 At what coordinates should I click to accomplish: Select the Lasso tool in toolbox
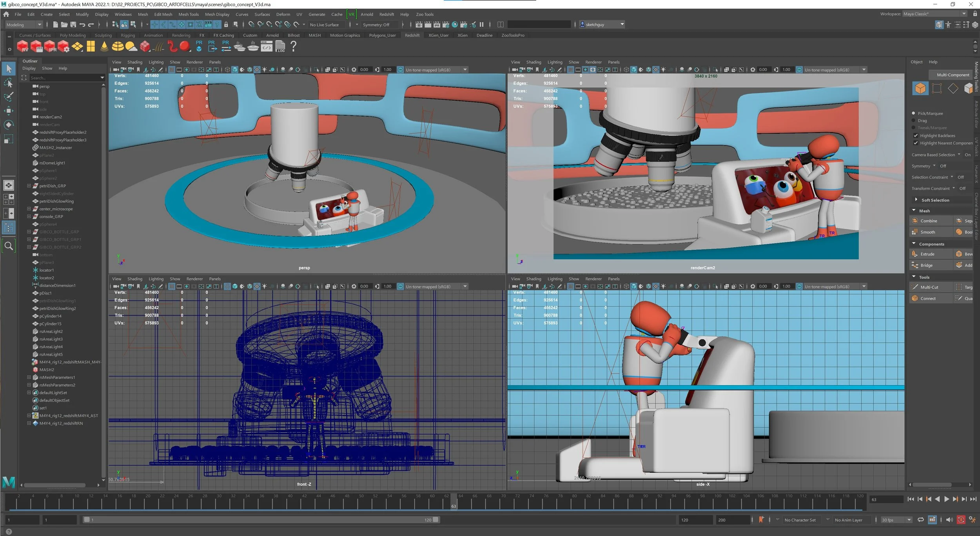click(9, 83)
